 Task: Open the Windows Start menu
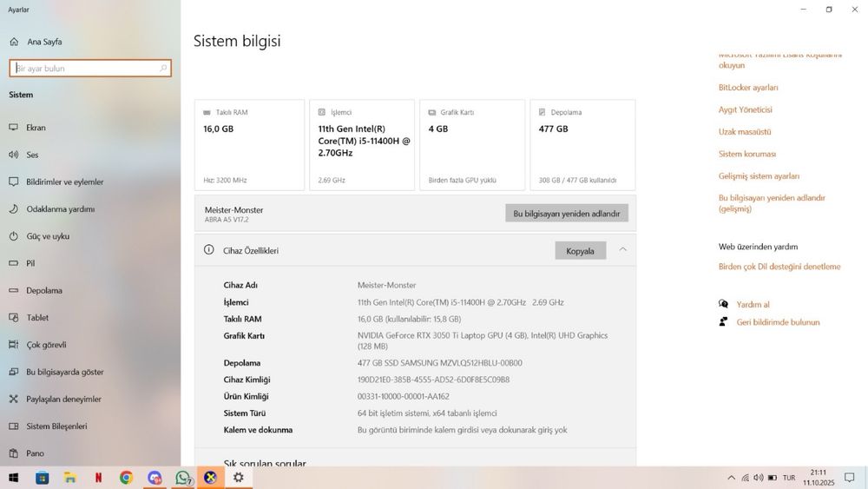pos(13,478)
